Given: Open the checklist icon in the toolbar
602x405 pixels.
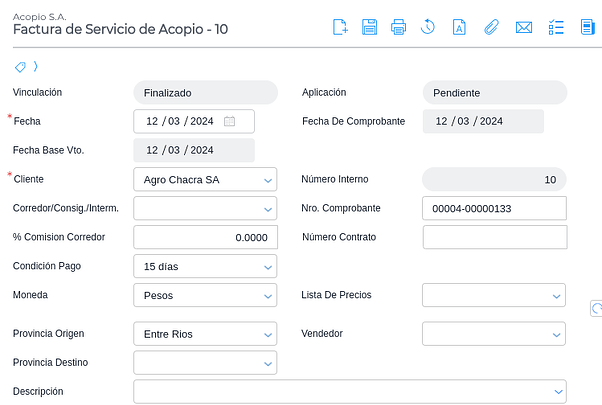Looking at the screenshot, I should click(x=556, y=27).
